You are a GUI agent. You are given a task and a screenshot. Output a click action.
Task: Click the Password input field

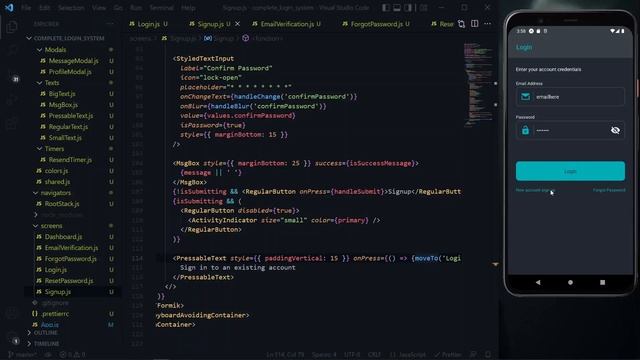click(570, 130)
